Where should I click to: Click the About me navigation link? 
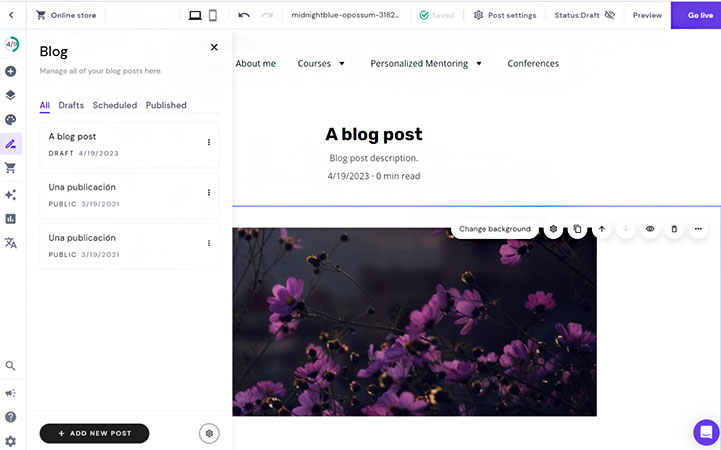[256, 63]
